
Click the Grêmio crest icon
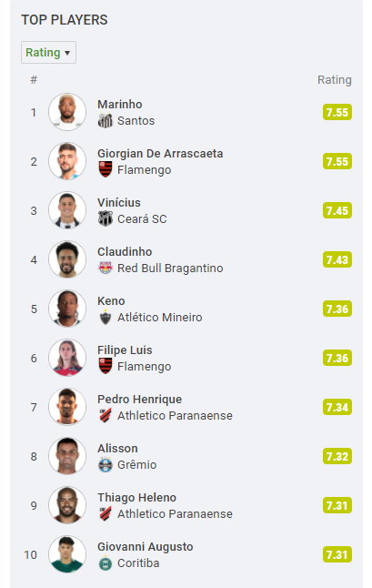pos(106,464)
